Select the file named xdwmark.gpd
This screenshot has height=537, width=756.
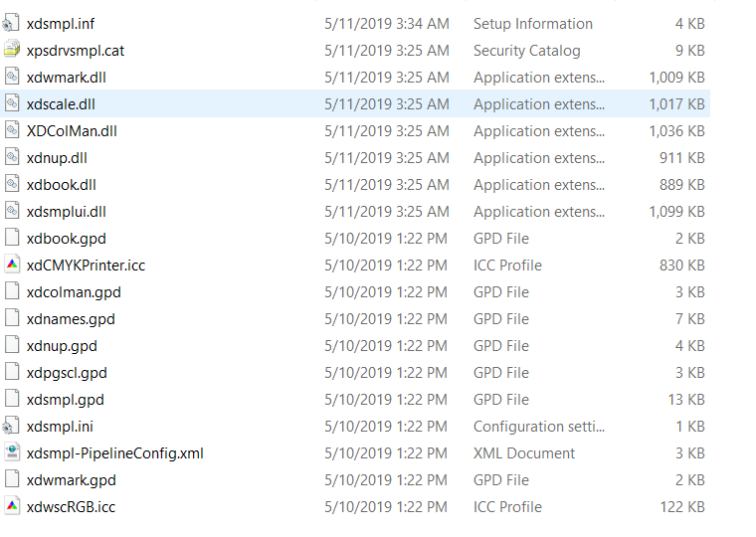tap(72, 480)
